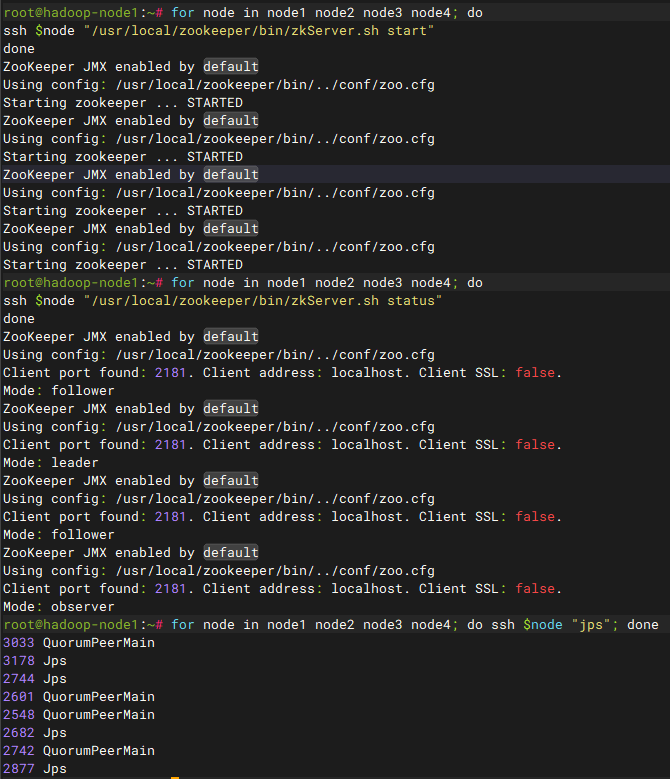Click the prompt on the jps command line
This screenshot has height=779, width=670.
pyautogui.click(x=83, y=624)
